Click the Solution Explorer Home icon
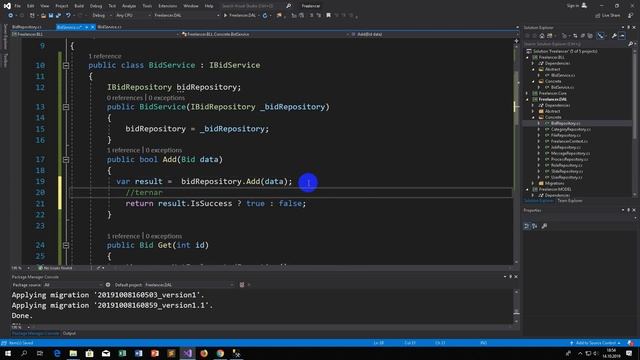The image size is (640, 360). click(x=542, y=36)
